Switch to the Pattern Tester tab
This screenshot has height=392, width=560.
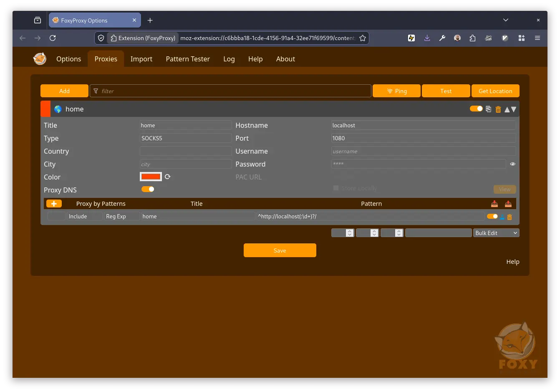[188, 59]
